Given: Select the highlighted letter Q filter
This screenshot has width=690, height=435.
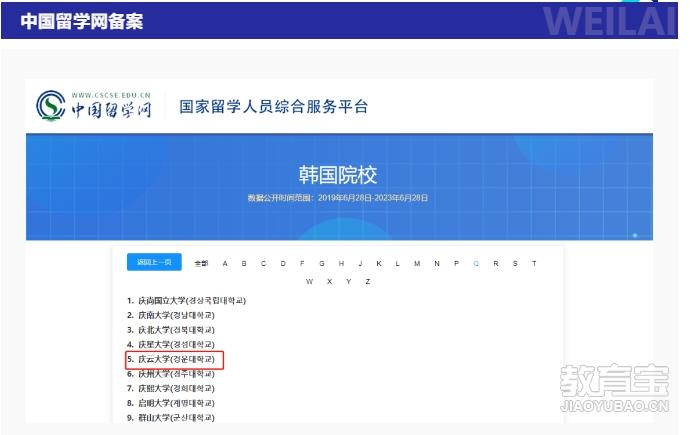Looking at the screenshot, I should click(x=476, y=263).
